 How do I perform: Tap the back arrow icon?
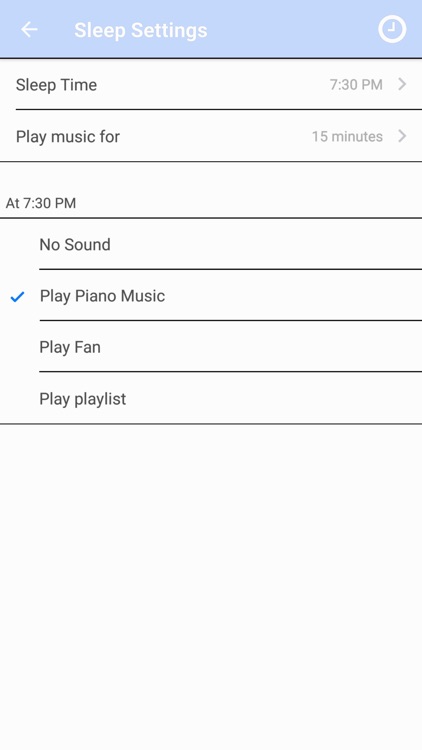coord(29,30)
